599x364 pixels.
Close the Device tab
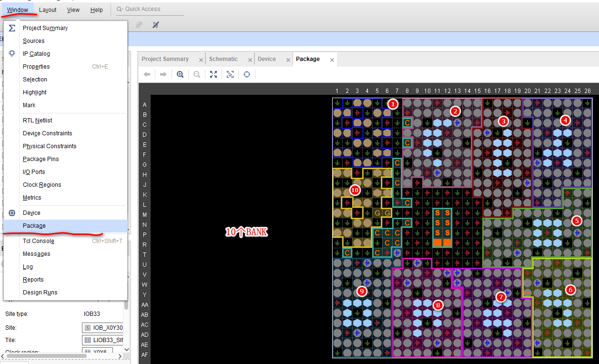coord(288,60)
